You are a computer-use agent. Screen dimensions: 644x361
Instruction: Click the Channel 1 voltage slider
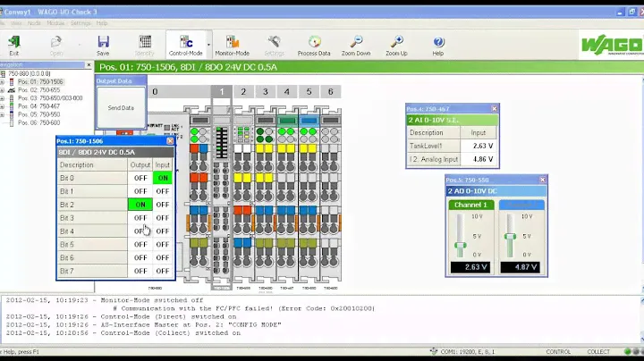coord(461,243)
